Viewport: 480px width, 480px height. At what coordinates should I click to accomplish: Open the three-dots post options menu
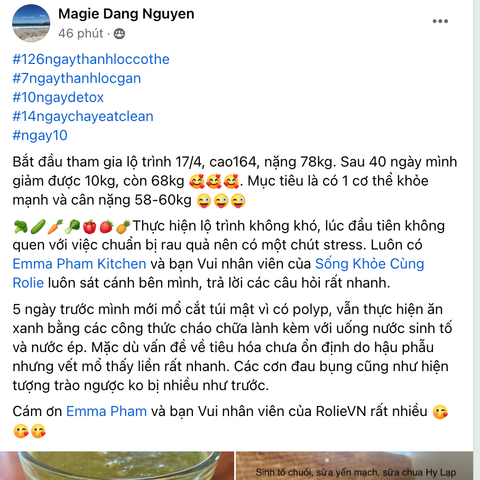click(x=440, y=21)
